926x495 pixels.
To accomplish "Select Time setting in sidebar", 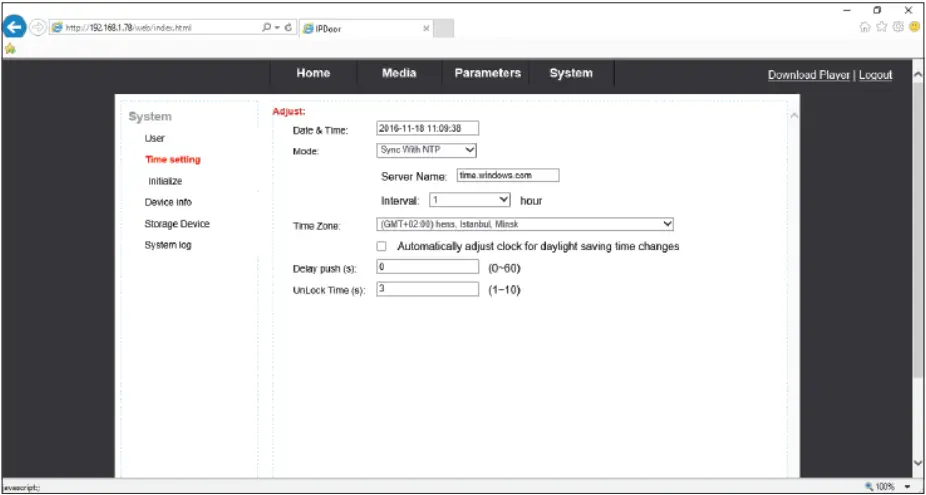I will point(172,159).
